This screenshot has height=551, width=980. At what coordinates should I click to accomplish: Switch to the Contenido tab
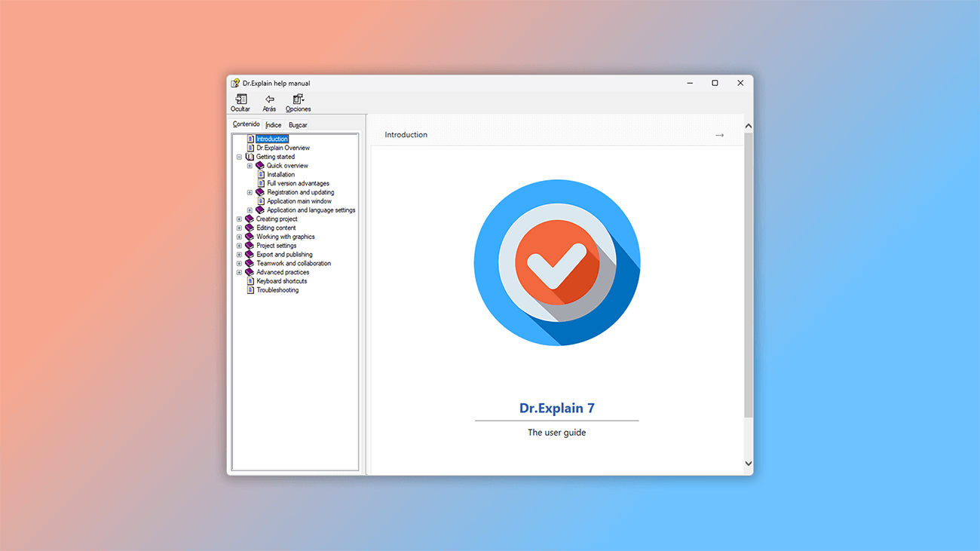247,124
